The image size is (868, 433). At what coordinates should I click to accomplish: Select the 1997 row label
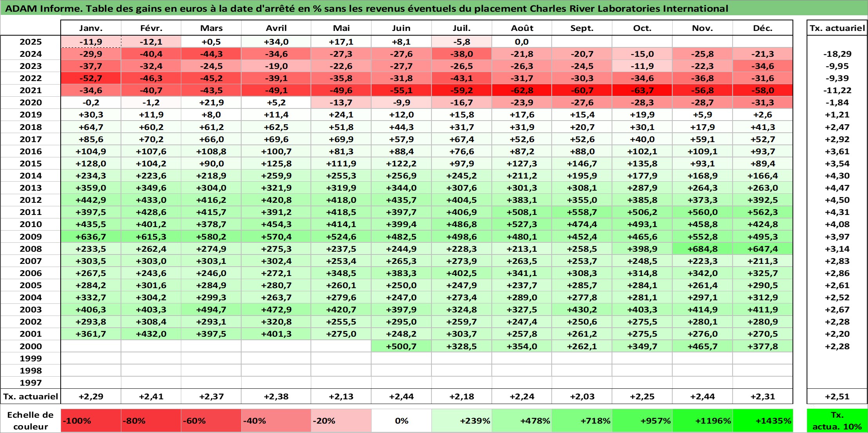point(31,382)
